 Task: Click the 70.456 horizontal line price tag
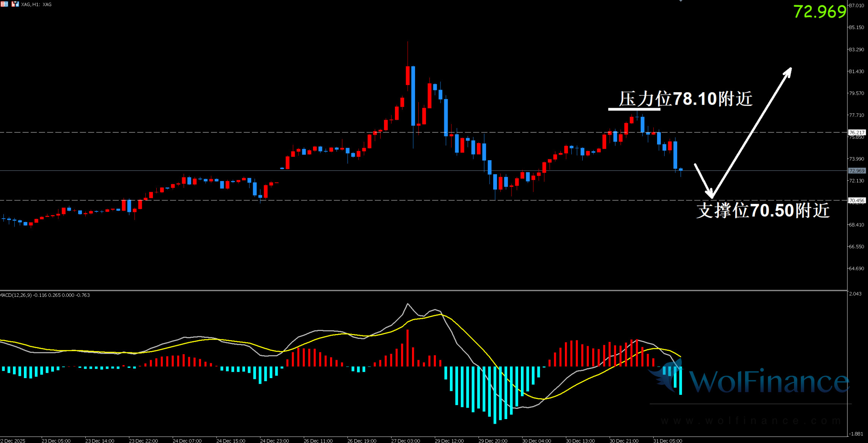click(857, 200)
